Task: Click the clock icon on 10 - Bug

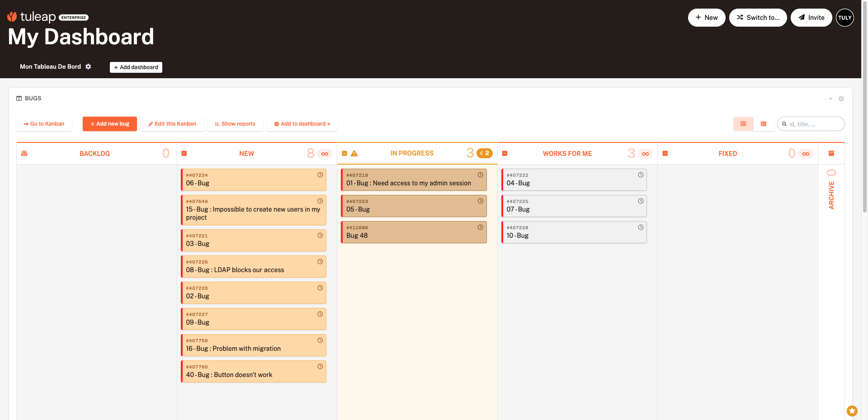Action: pyautogui.click(x=641, y=227)
